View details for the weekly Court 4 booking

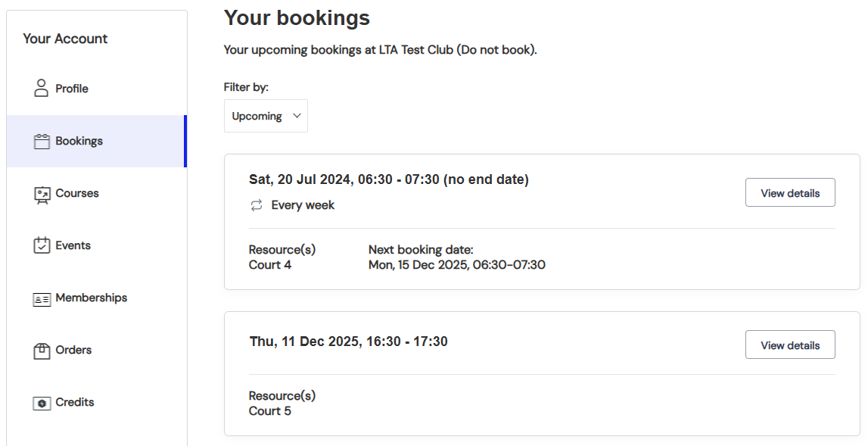coord(790,192)
